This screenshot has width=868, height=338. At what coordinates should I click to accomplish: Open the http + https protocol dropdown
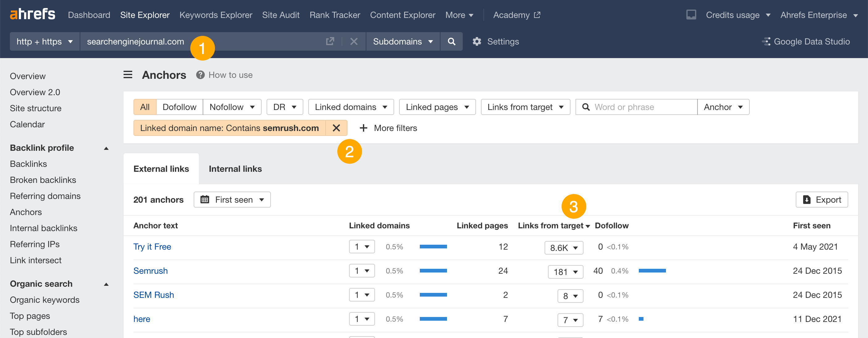[x=45, y=41]
